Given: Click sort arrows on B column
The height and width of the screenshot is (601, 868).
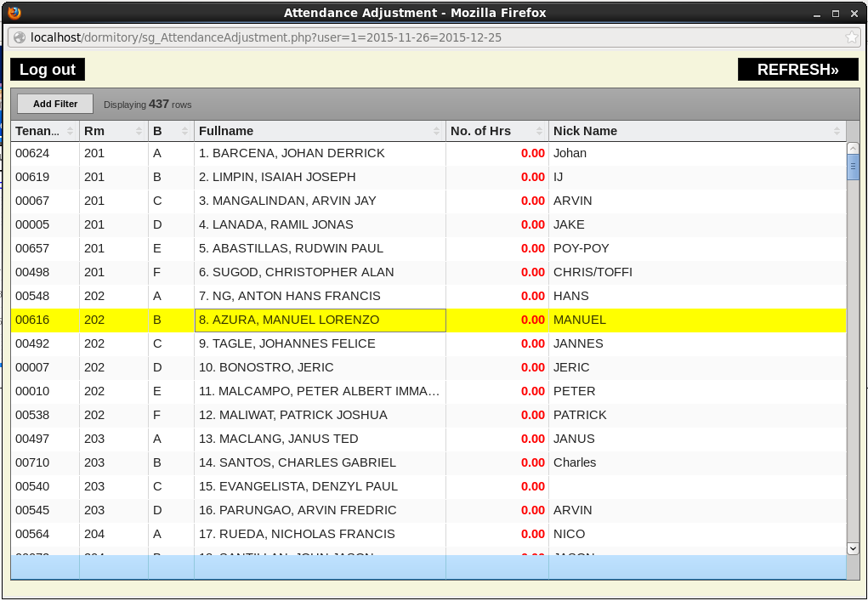Looking at the screenshot, I should click(185, 131).
